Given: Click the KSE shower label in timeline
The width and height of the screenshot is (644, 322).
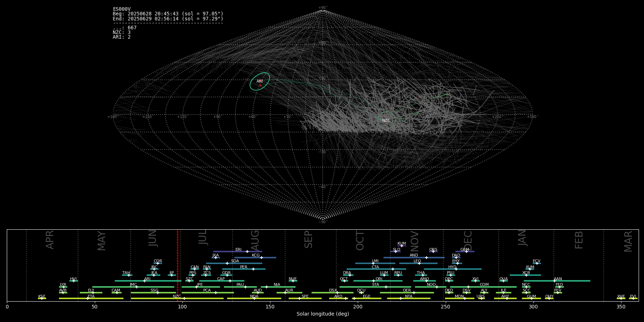Looking at the screenshot, I should click(x=42, y=297).
